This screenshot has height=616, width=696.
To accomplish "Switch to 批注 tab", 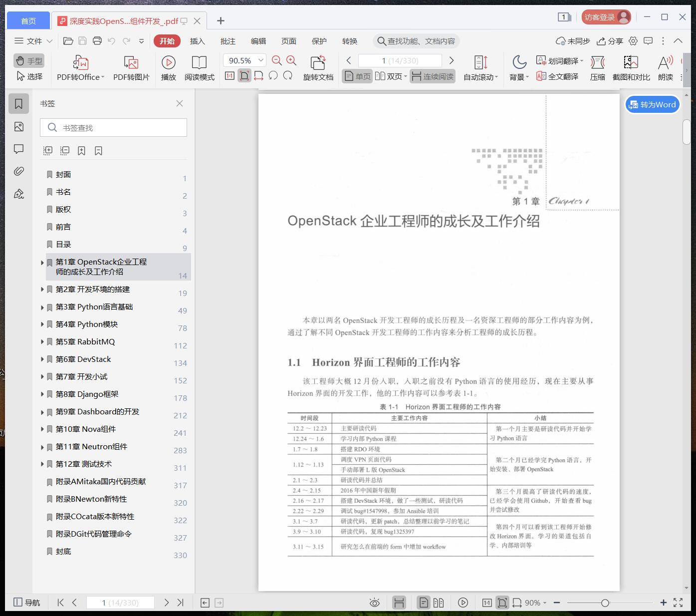I will coord(228,41).
